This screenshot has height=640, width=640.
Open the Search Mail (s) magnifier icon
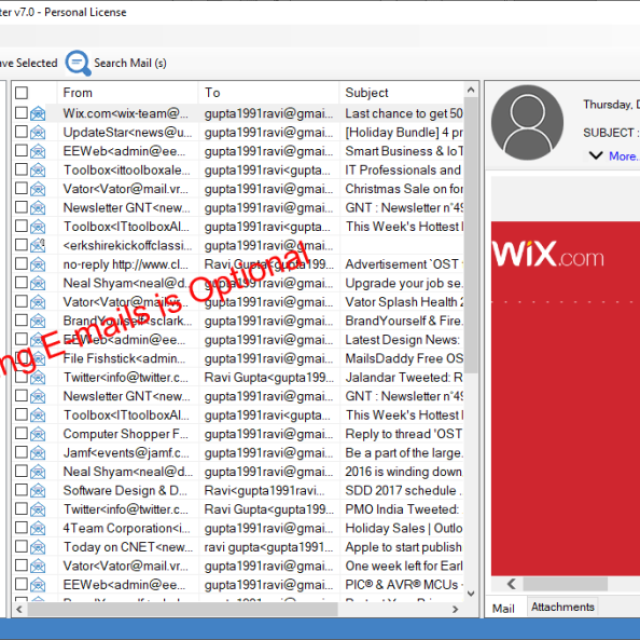point(78,63)
